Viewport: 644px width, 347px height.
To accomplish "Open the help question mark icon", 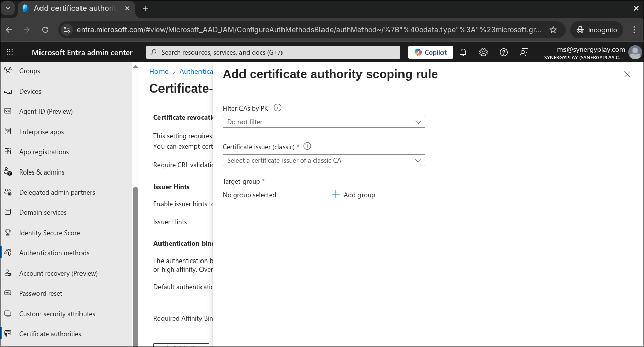I will (504, 52).
